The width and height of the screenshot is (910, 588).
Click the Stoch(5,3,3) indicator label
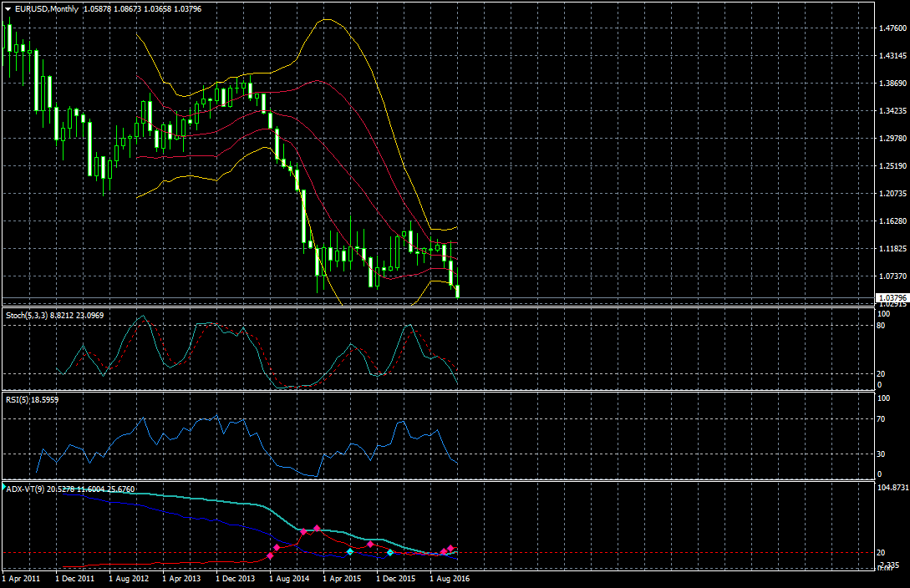point(27,316)
